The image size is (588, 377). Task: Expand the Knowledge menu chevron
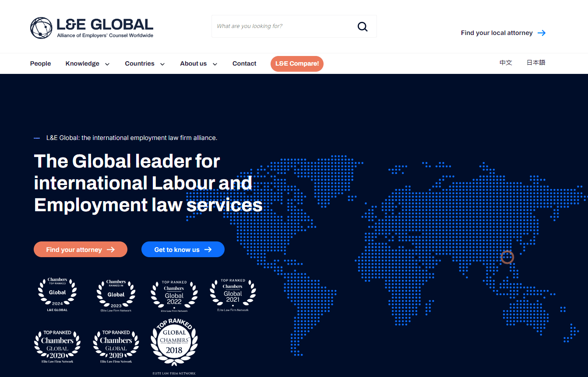pos(107,64)
